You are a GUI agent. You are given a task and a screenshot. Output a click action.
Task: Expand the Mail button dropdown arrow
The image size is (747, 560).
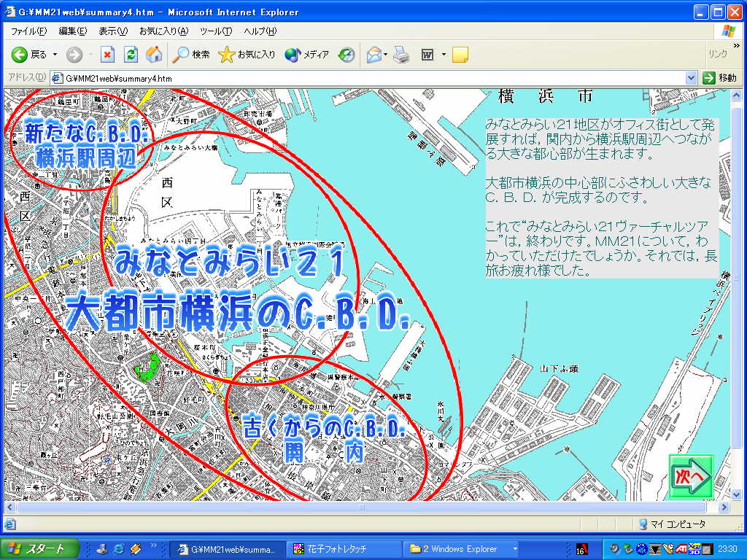(385, 55)
